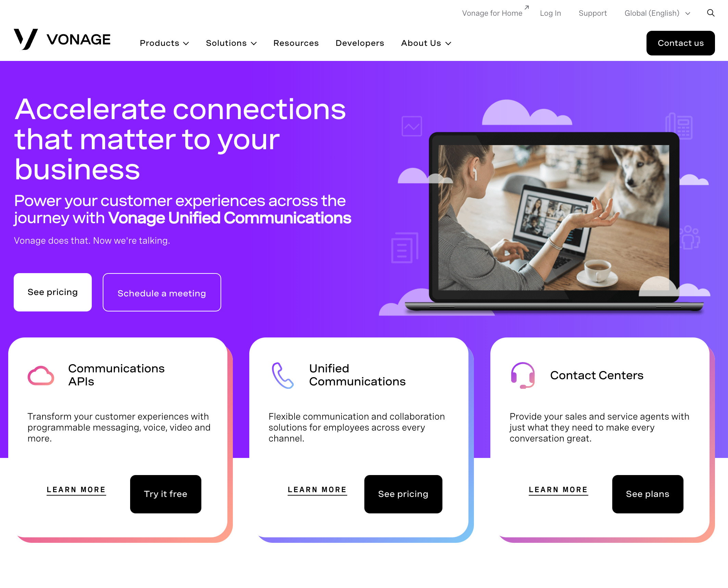Expand the Solutions dropdown menu
The width and height of the screenshot is (728, 588).
pyautogui.click(x=231, y=42)
